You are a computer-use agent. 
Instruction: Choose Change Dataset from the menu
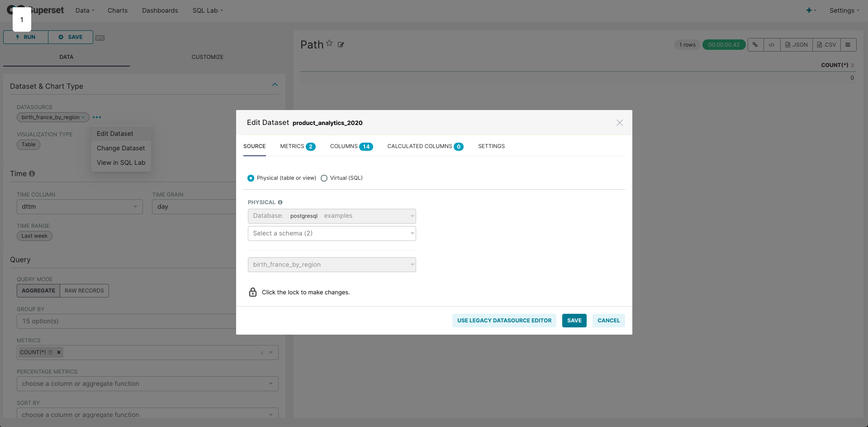coord(121,148)
